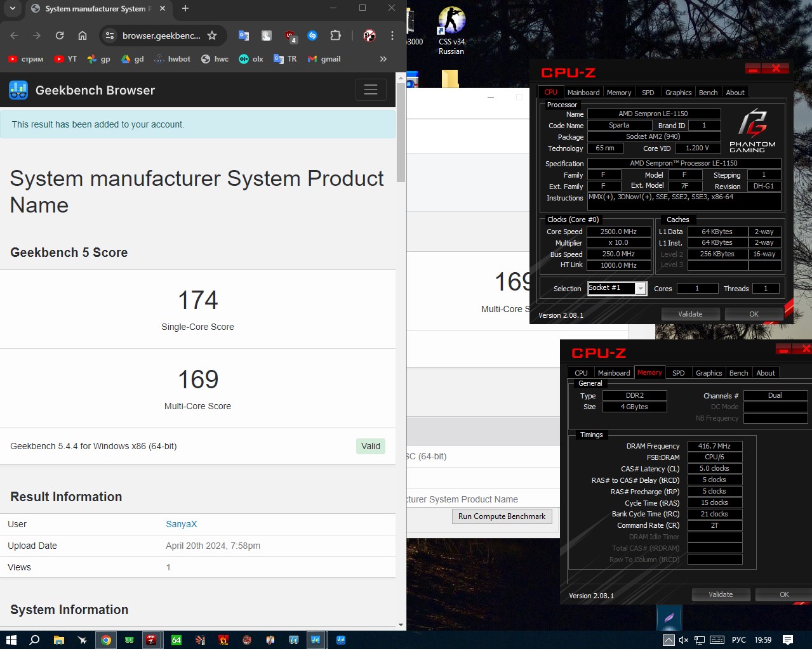Viewport: 812px width, 649px height.
Task: Open the Shazam extension icon
Action: 312,36
